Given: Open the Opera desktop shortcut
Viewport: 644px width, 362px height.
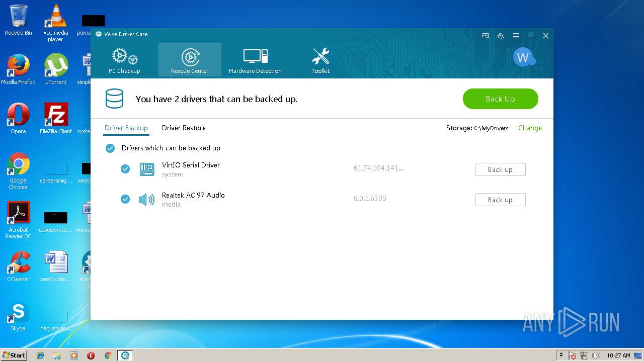Looking at the screenshot, I should tap(18, 119).
